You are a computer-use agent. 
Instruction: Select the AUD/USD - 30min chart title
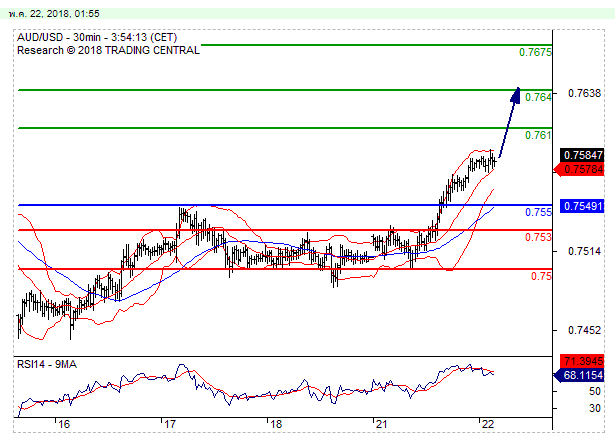coord(97,37)
